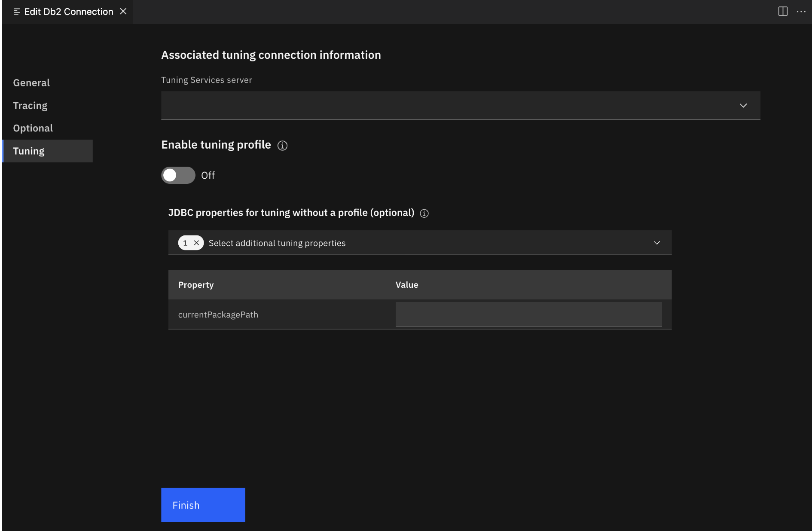812x531 pixels.
Task: Open the more actions ellipsis menu
Action: (801, 12)
